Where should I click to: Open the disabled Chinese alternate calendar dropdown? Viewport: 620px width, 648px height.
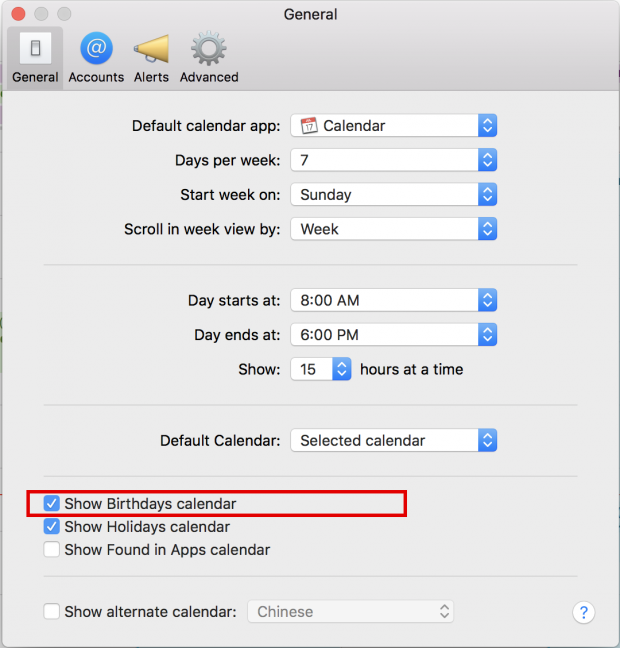351,612
